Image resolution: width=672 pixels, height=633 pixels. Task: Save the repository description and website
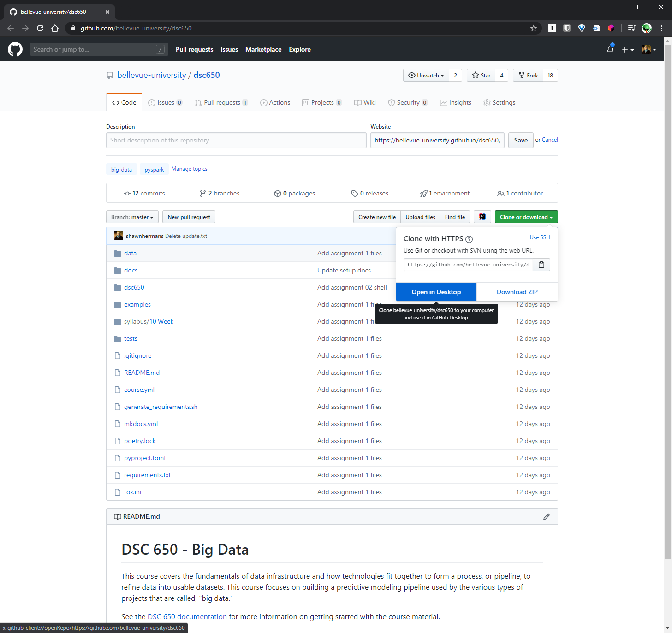click(x=521, y=140)
